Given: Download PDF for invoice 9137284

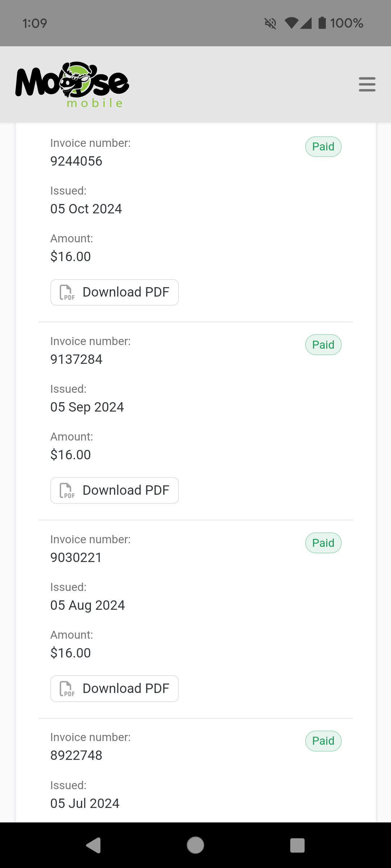Looking at the screenshot, I should (114, 490).
